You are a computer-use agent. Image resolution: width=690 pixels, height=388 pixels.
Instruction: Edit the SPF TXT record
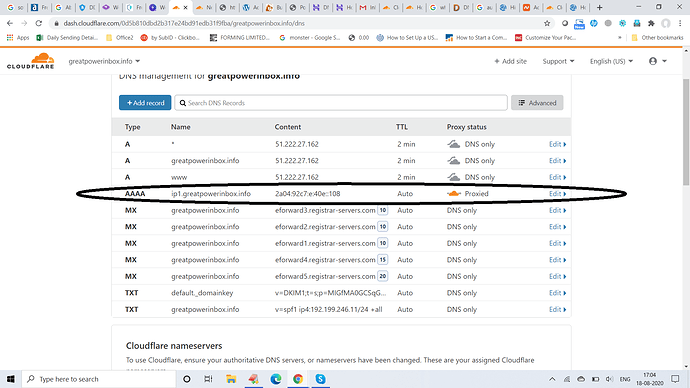click(x=557, y=309)
